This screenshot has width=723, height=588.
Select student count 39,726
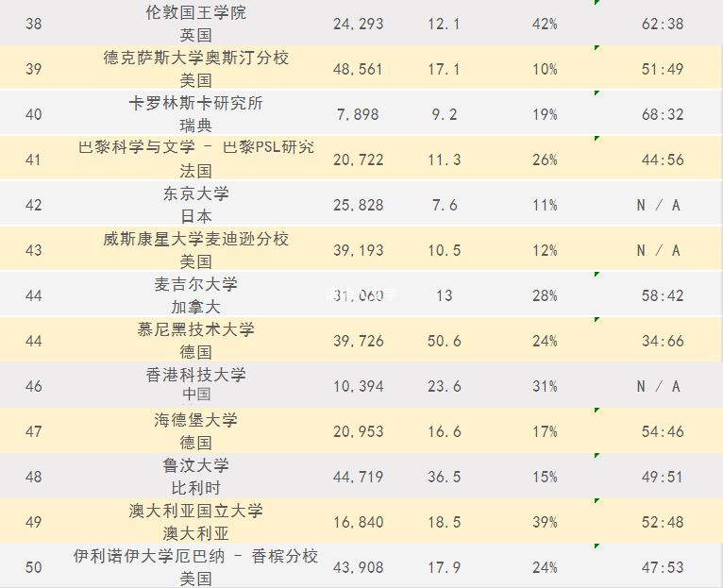pyautogui.click(x=359, y=341)
